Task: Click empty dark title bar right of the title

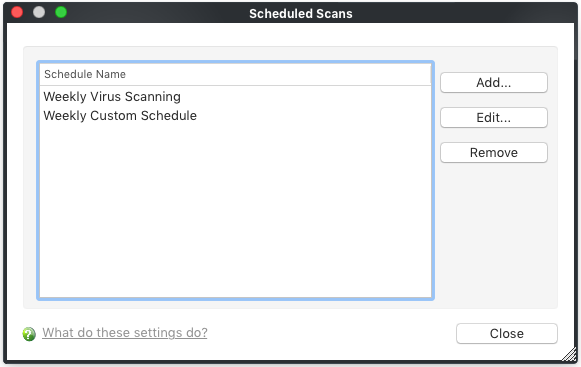Action: pyautogui.click(x=463, y=13)
